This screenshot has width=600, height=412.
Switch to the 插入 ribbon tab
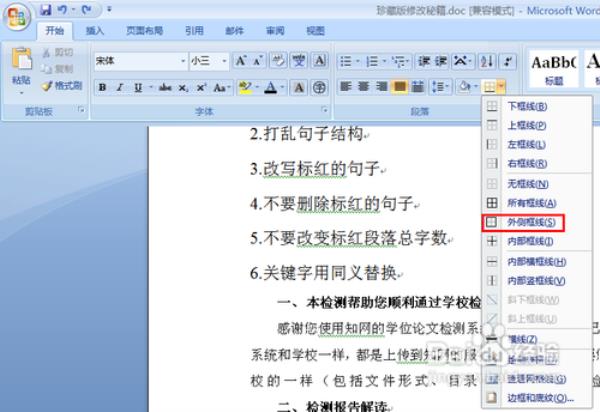(95, 31)
